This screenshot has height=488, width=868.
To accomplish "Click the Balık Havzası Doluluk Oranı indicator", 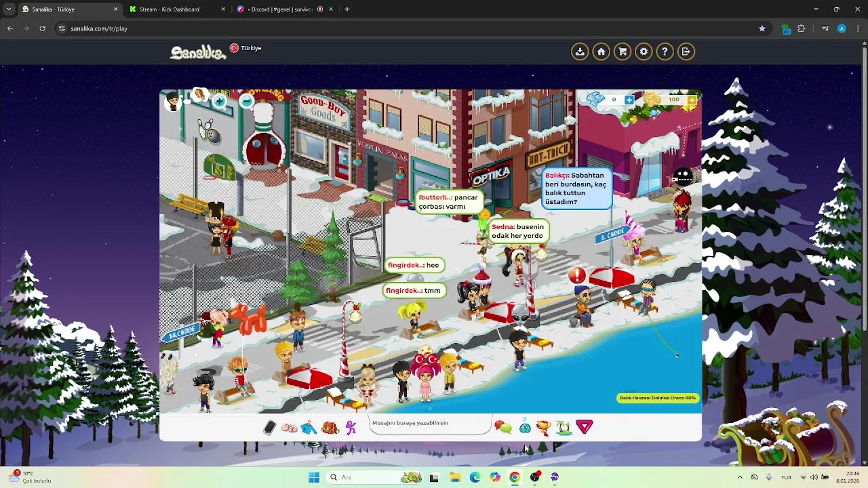I will click(x=658, y=398).
